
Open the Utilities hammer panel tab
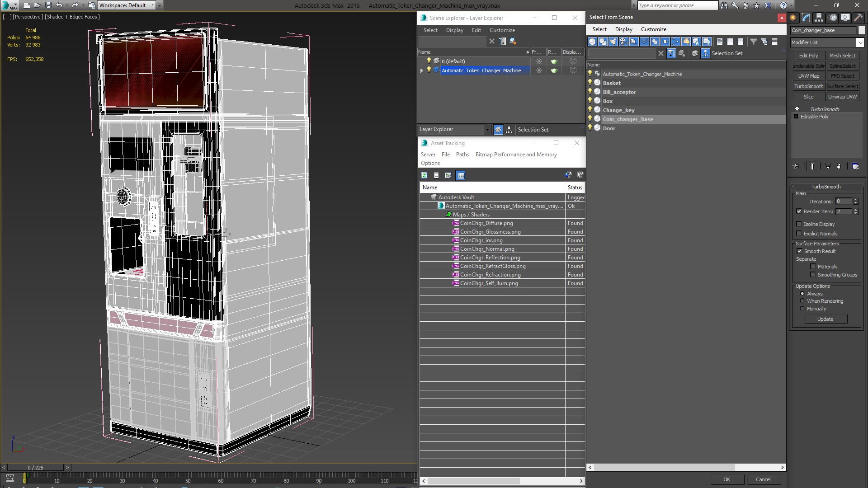point(858,18)
